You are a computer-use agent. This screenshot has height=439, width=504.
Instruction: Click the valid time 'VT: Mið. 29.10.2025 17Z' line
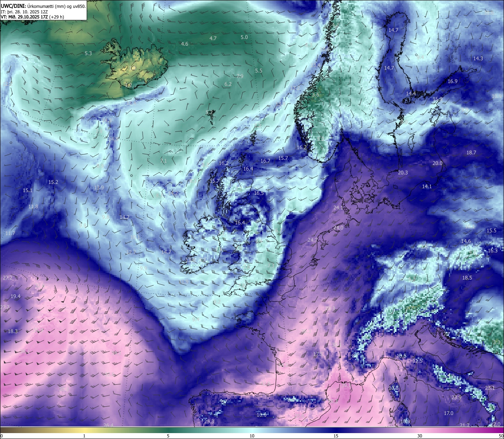click(x=32, y=17)
